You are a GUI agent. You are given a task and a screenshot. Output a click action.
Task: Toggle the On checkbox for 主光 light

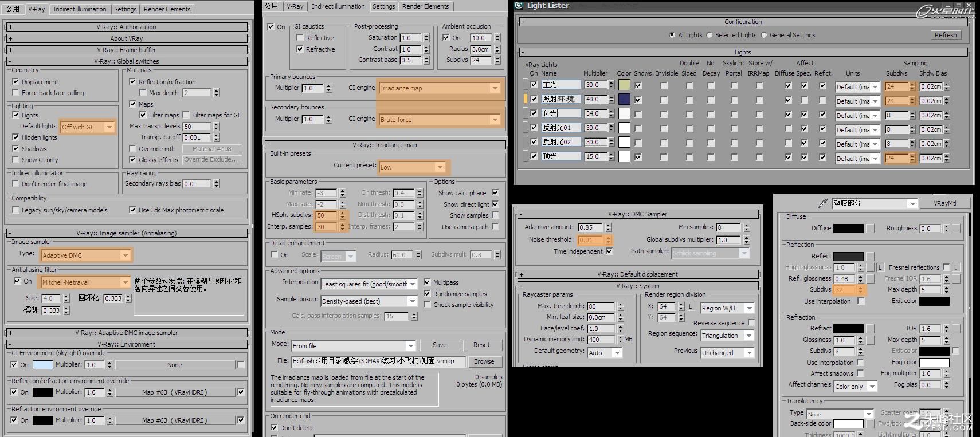(534, 85)
